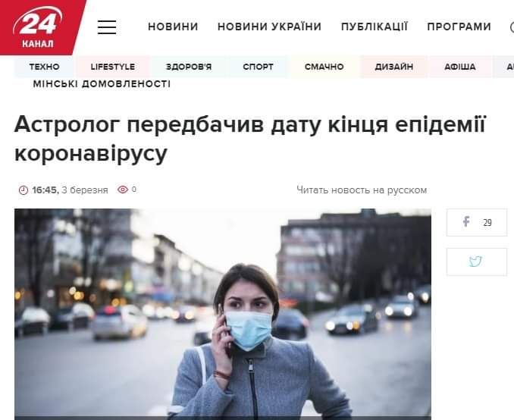Open the Смачно category tab
514x420 pixels.
tap(324, 67)
